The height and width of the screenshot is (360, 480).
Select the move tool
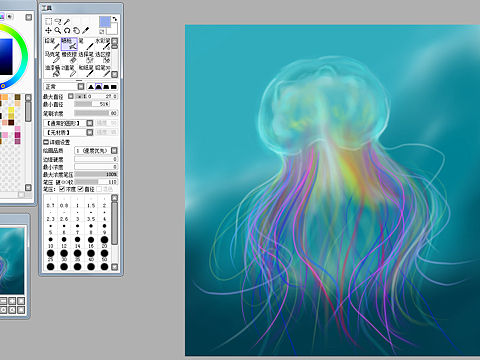coord(49,30)
